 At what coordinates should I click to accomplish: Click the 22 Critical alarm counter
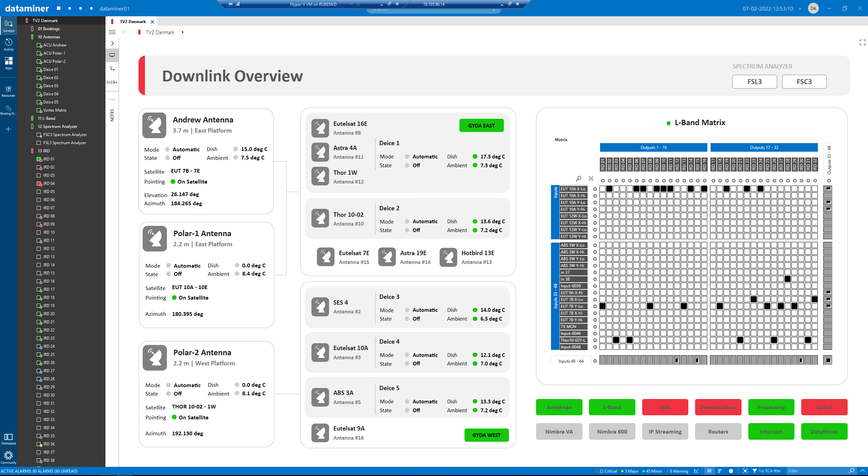tap(606, 471)
